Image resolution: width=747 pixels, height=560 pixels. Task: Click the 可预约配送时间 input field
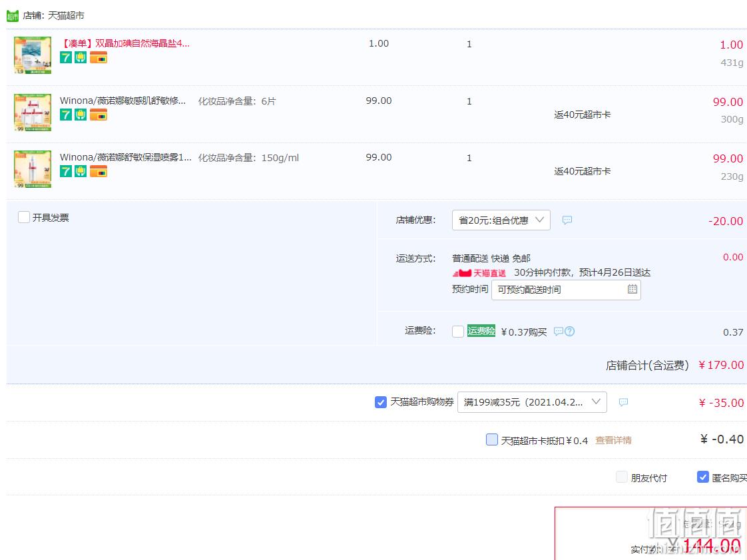[x=566, y=290]
